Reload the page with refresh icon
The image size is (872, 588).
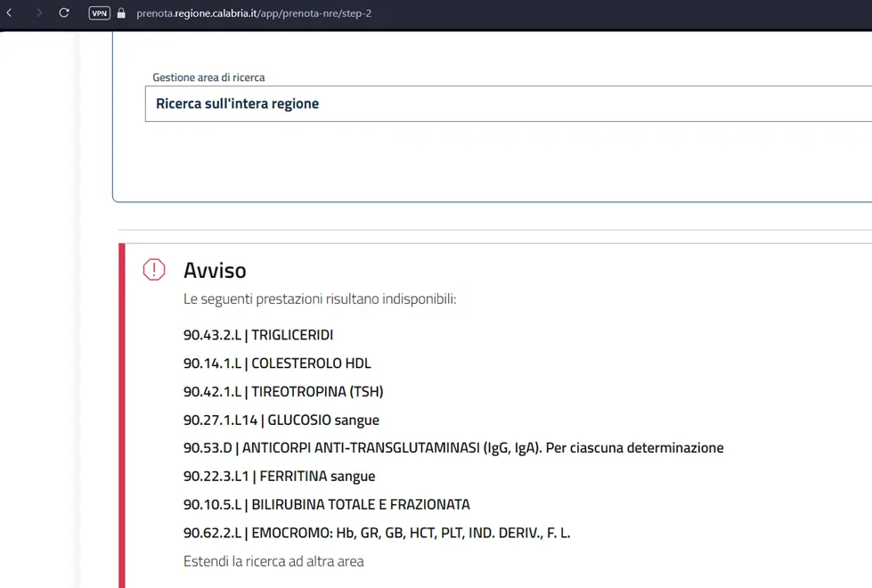coord(64,12)
